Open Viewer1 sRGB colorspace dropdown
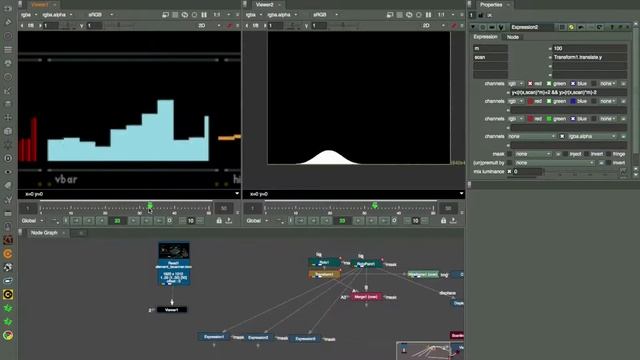This screenshot has height=360, width=640. [100, 15]
